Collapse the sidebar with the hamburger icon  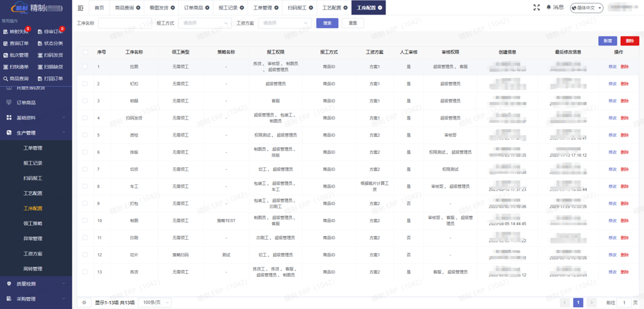[80, 8]
